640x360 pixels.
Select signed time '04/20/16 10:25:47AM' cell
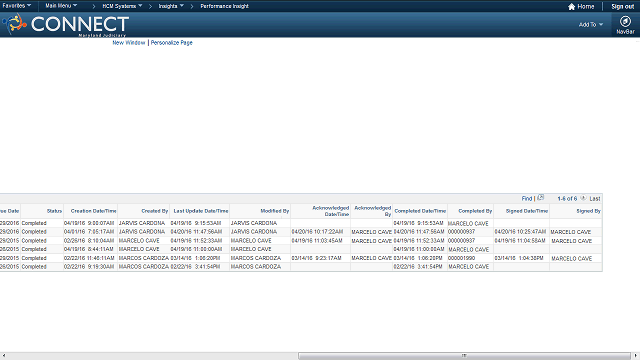click(520, 232)
